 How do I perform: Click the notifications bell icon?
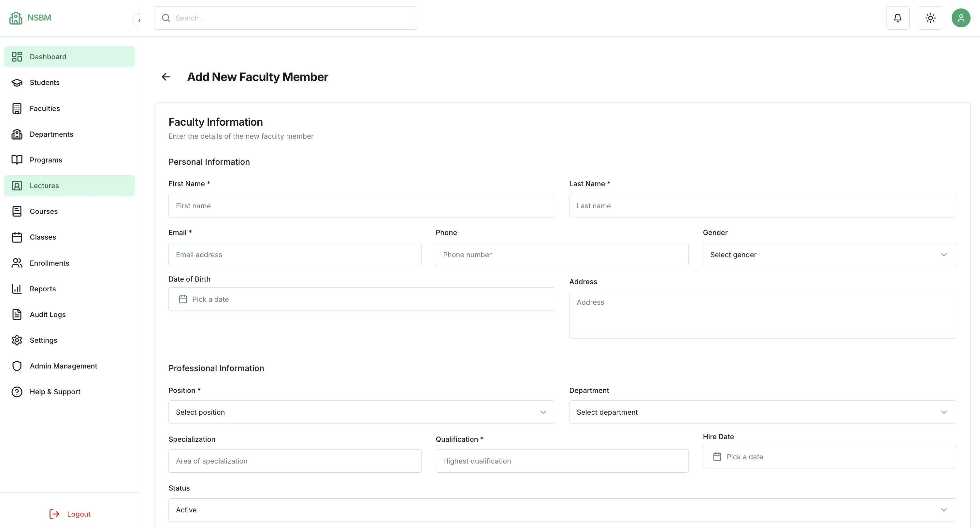(x=898, y=18)
